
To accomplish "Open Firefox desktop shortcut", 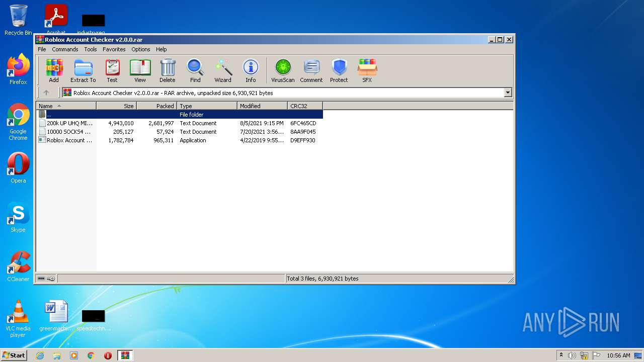I will [18, 69].
